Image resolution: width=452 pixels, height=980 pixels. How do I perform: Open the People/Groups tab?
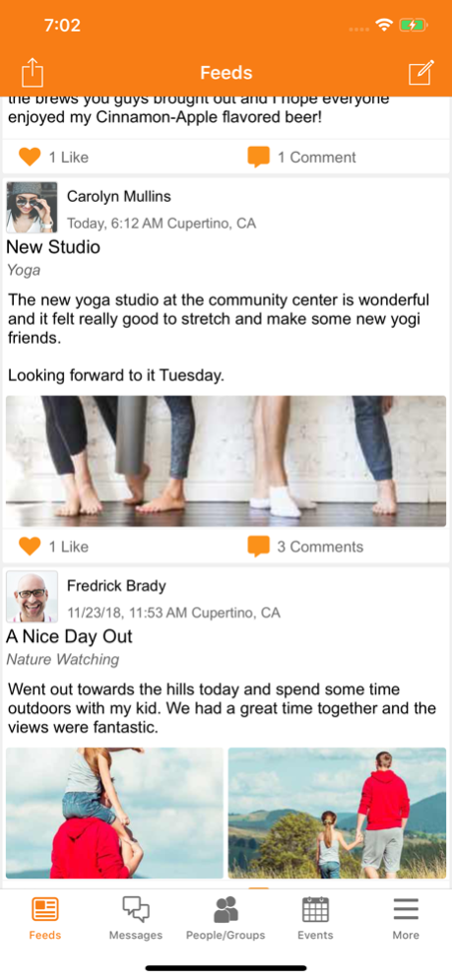coord(226,918)
